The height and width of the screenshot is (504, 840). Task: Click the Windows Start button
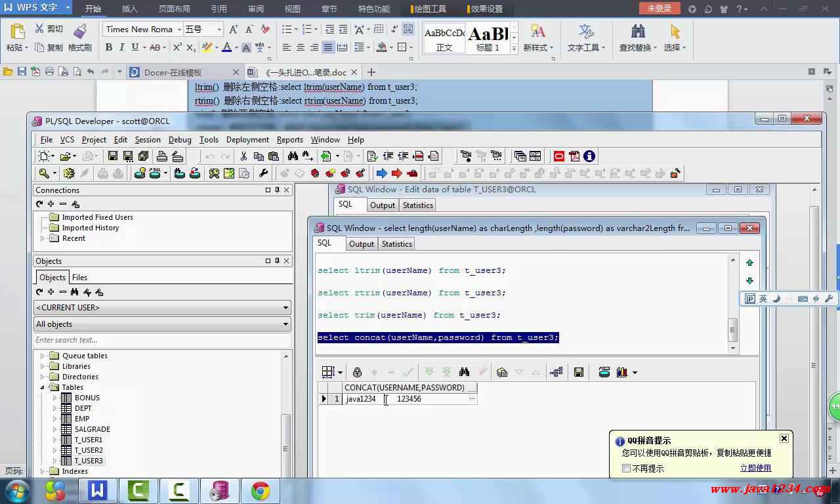click(x=18, y=491)
